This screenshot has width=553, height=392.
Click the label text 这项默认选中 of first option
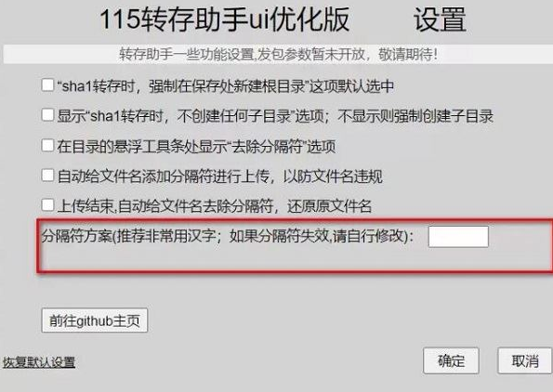(351, 86)
